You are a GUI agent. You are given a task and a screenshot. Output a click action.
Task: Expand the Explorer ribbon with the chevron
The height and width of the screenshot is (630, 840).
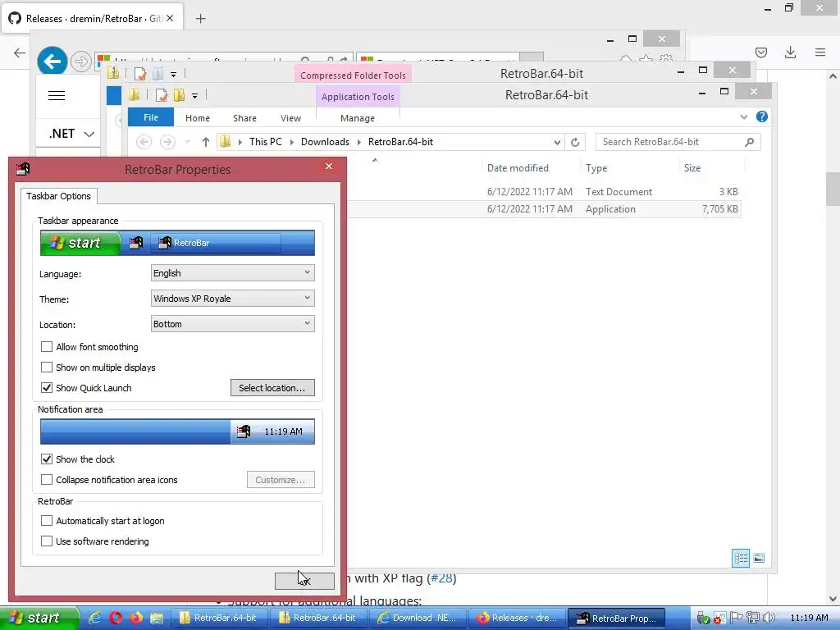point(743,116)
